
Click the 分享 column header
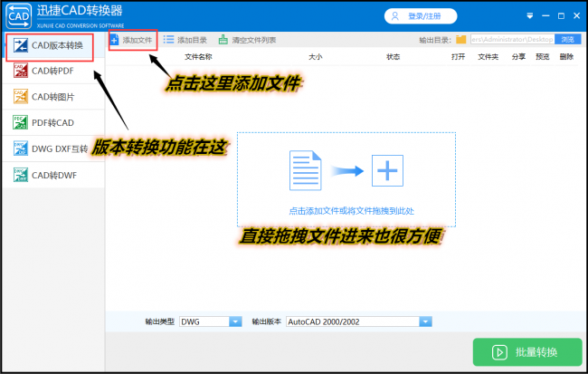tap(518, 57)
